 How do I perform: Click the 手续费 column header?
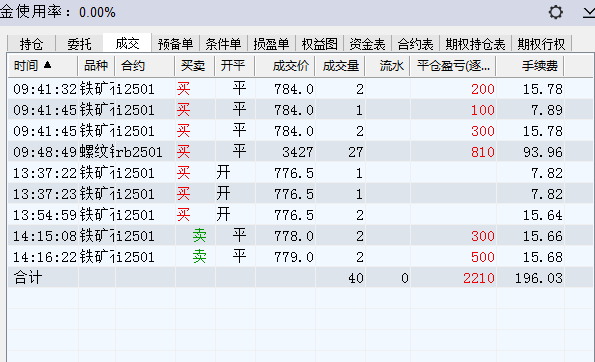click(530, 66)
